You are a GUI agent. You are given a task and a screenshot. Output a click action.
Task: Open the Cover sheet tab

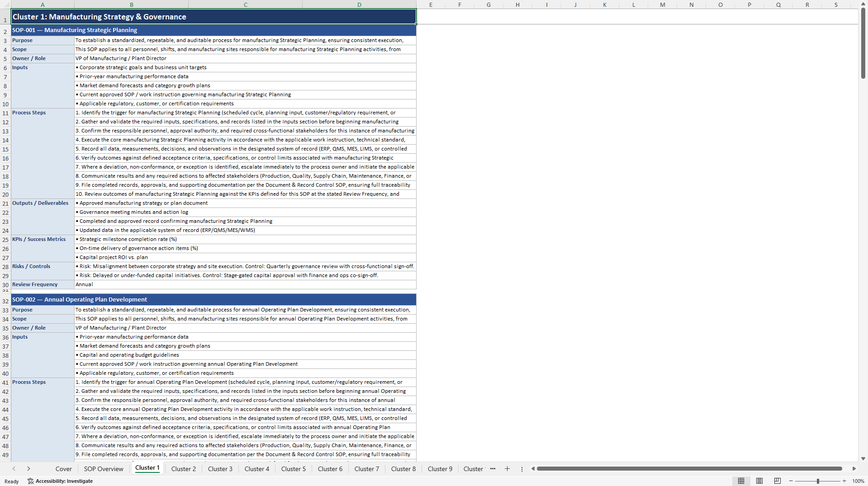[x=64, y=469]
